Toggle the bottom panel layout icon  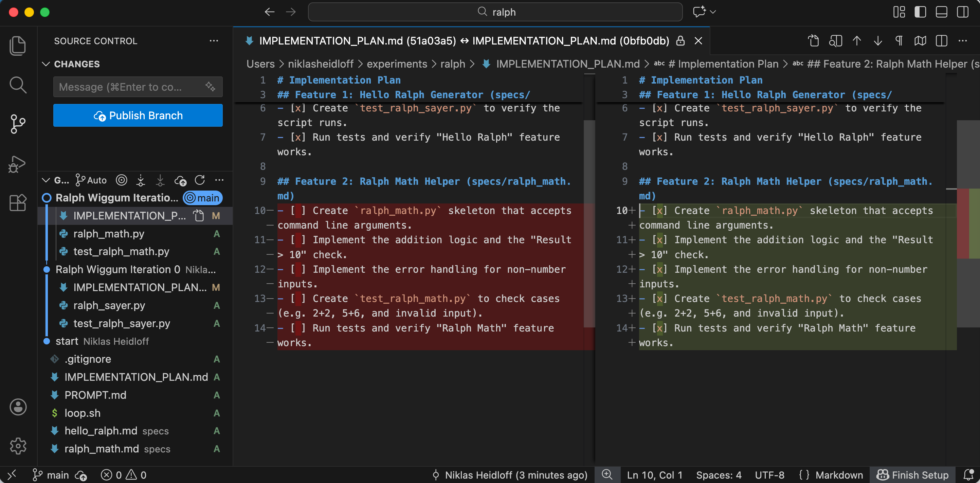[941, 12]
